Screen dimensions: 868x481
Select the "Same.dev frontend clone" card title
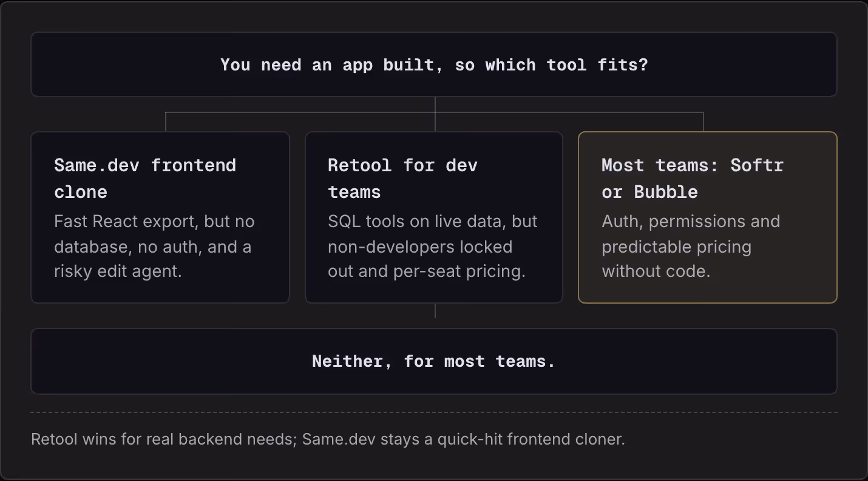[145, 179]
